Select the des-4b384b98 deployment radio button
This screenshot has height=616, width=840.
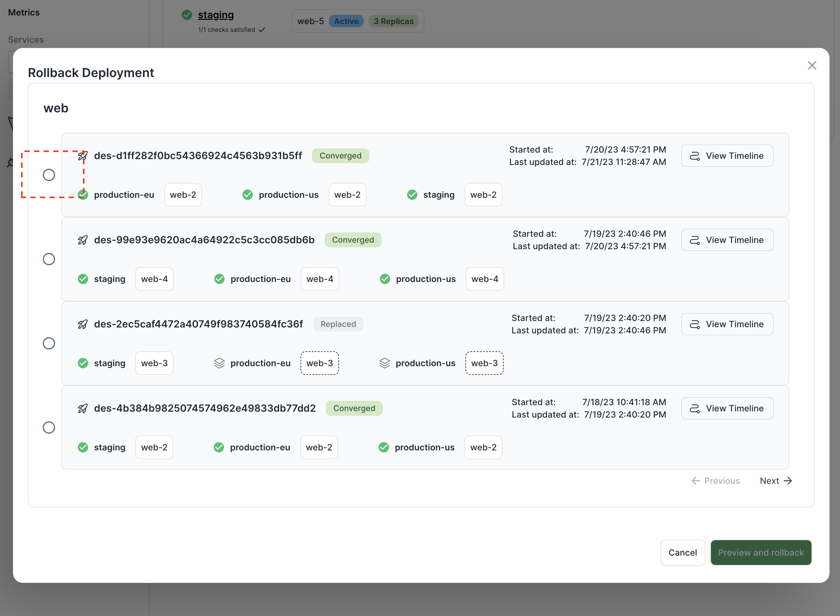[x=49, y=428]
